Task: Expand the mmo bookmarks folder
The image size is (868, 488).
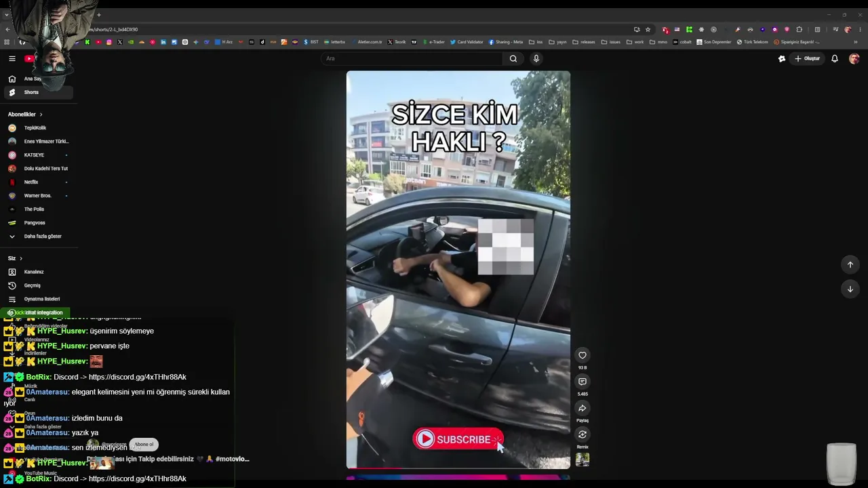Action: (658, 42)
